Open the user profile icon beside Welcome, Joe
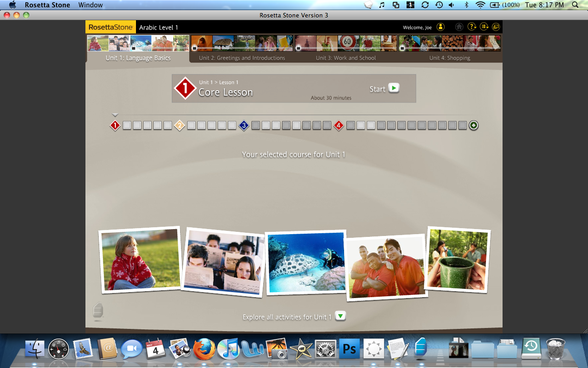 (x=441, y=27)
